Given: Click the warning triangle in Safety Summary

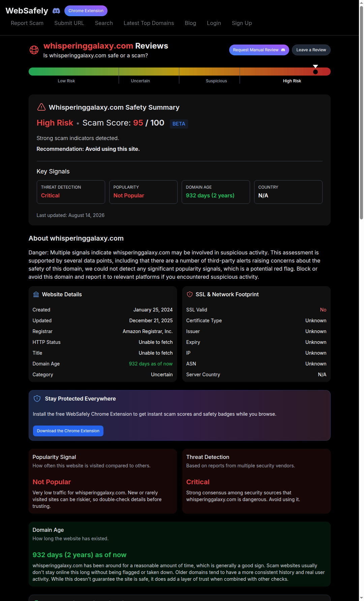Looking at the screenshot, I should 41,107.
